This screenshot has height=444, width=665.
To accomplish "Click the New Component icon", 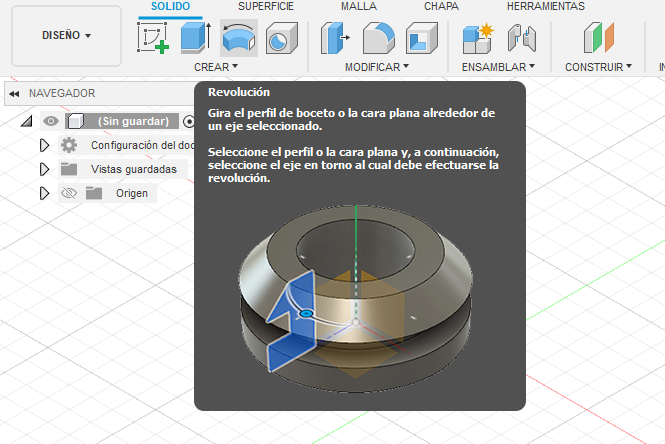I will point(478,38).
